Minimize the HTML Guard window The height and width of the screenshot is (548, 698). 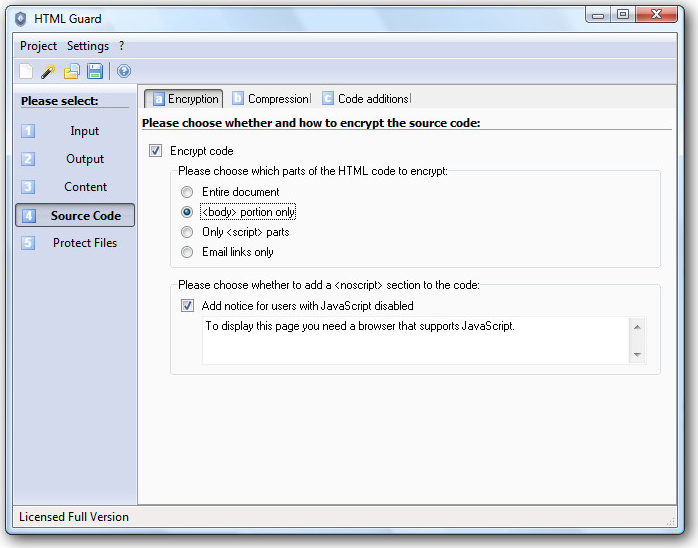coord(598,15)
